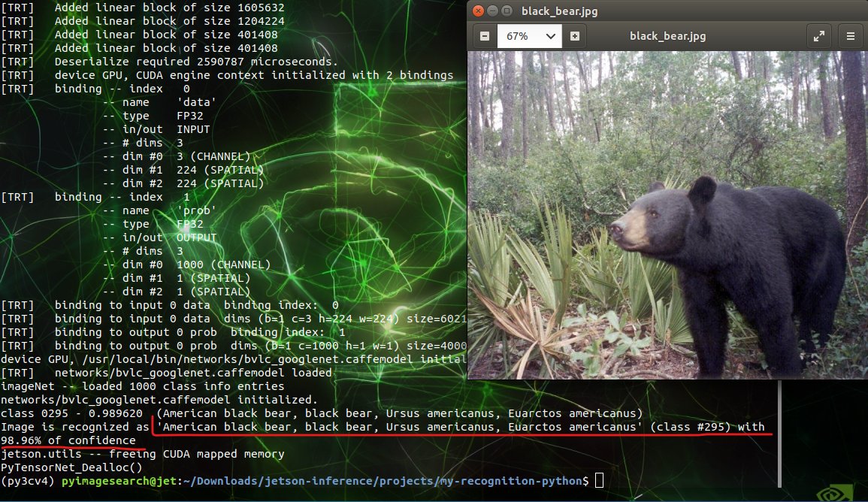The height and width of the screenshot is (502, 868).
Task: Zoom out with the minus button
Action: pyautogui.click(x=485, y=36)
